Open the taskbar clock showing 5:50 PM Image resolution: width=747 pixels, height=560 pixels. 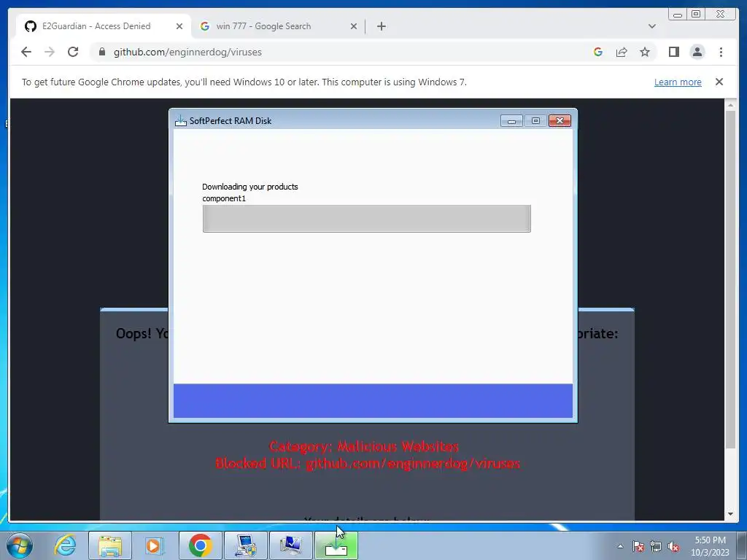[710, 546]
